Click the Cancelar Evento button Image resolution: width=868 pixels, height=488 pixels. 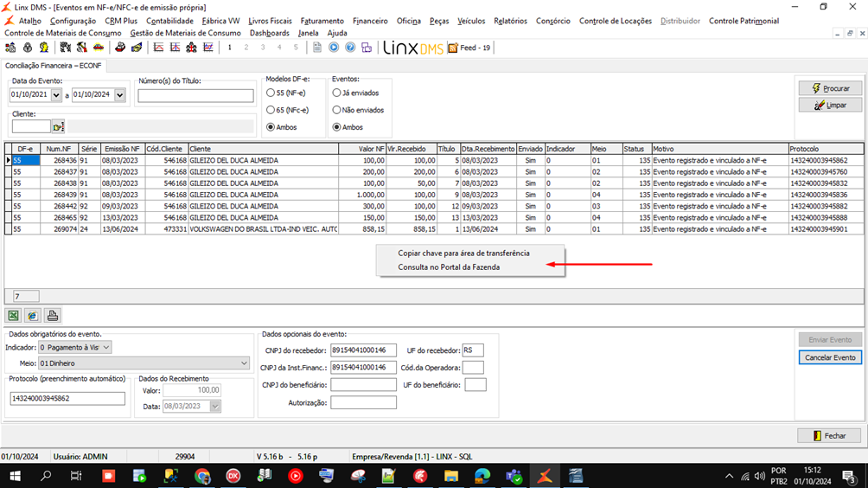pos(830,358)
